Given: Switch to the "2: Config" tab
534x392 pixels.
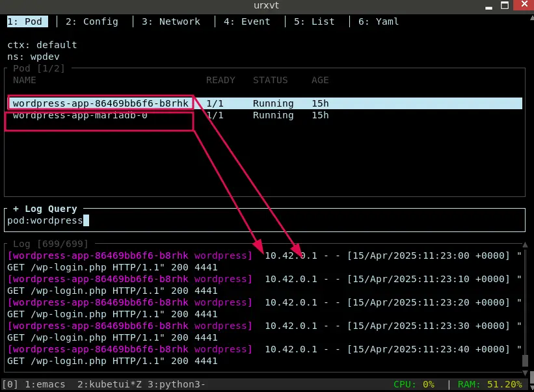Looking at the screenshot, I should click(x=92, y=21).
